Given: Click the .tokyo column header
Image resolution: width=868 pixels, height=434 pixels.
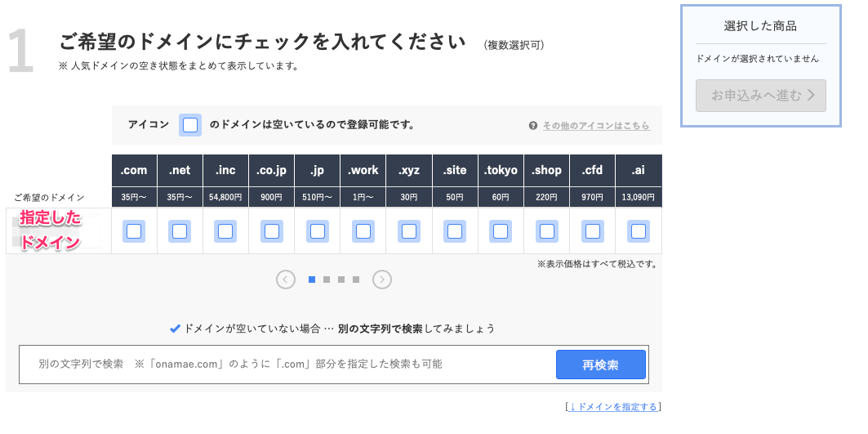Looking at the screenshot, I should coord(501,170).
